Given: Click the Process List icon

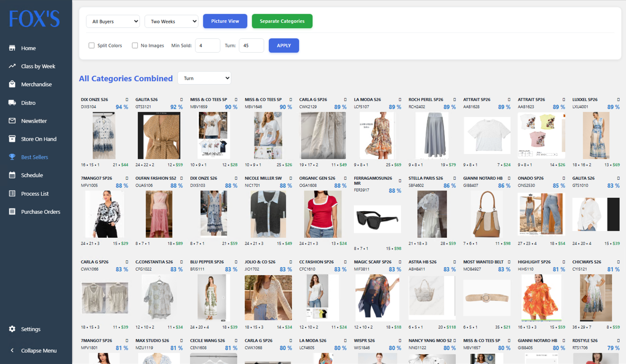Looking at the screenshot, I should 12,194.
